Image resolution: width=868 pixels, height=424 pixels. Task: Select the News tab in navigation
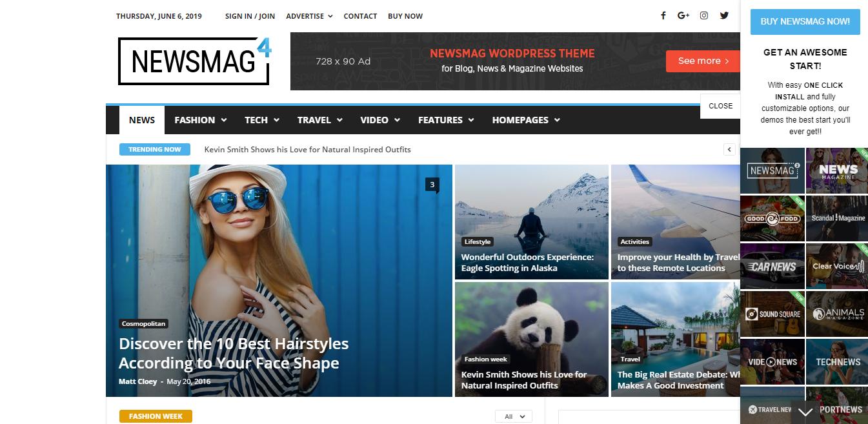141,120
